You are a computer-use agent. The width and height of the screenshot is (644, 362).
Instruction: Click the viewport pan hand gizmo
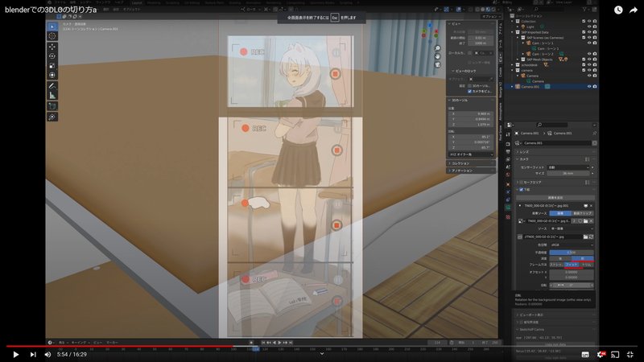pyautogui.click(x=437, y=56)
